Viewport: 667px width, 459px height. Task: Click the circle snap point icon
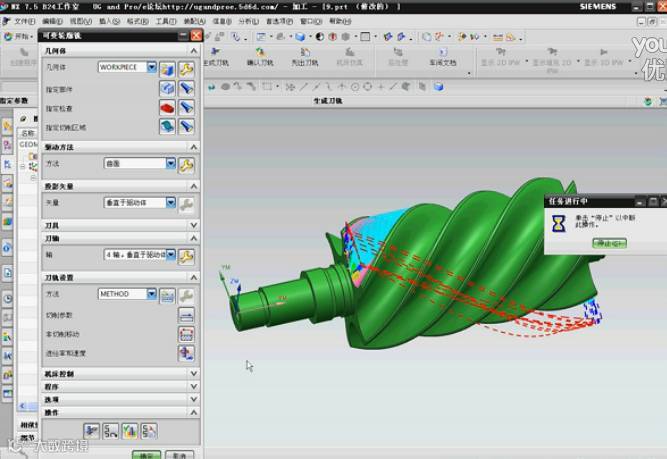[355, 87]
